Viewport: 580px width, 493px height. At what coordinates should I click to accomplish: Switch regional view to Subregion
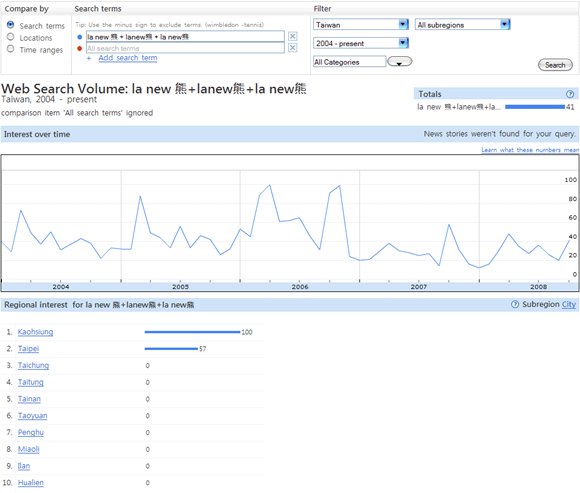541,304
